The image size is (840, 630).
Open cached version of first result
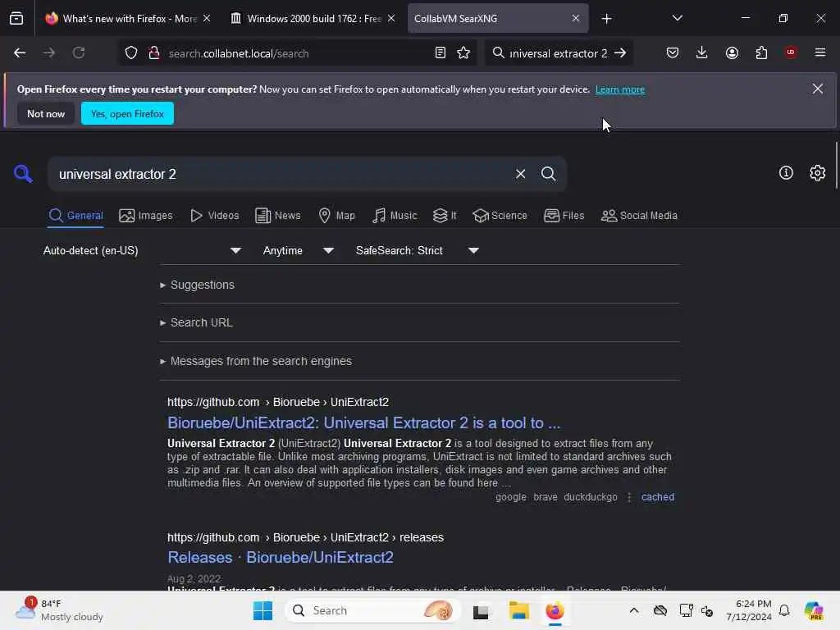pos(657,496)
